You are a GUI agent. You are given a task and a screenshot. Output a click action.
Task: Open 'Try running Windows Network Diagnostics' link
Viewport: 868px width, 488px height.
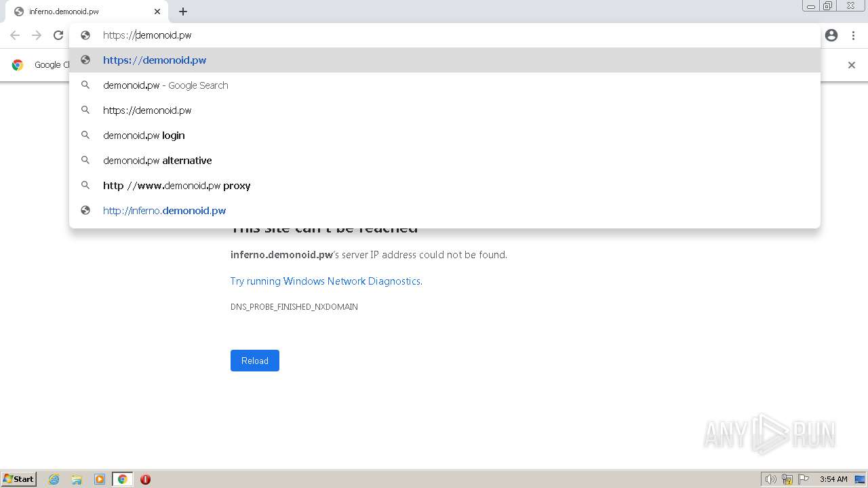pyautogui.click(x=325, y=281)
